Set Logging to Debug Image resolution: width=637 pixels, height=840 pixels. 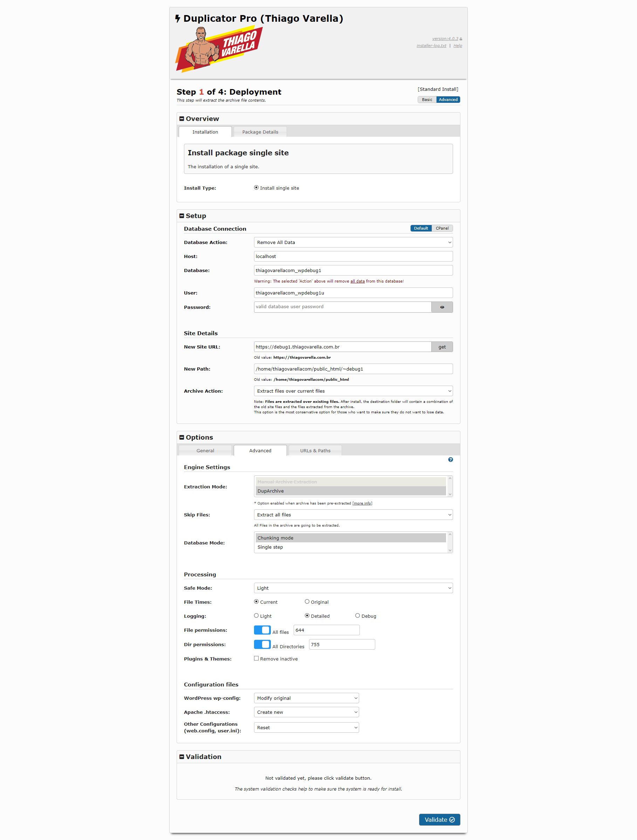click(x=358, y=616)
